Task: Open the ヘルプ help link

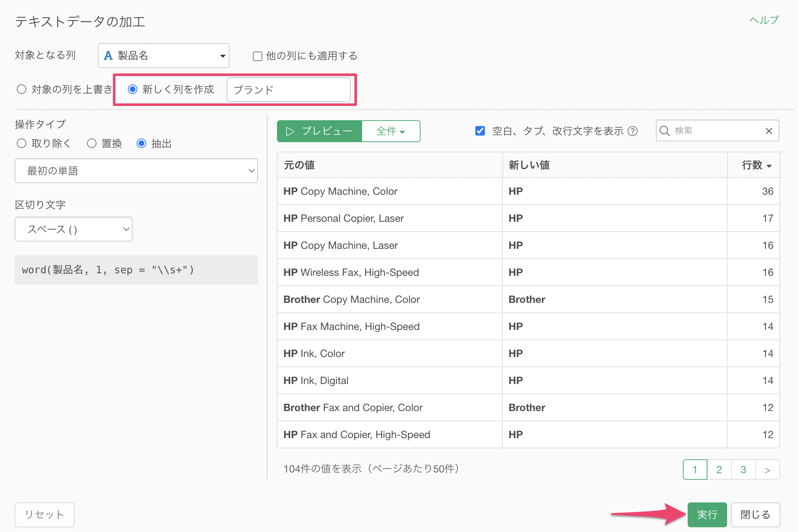Action: 764,20
